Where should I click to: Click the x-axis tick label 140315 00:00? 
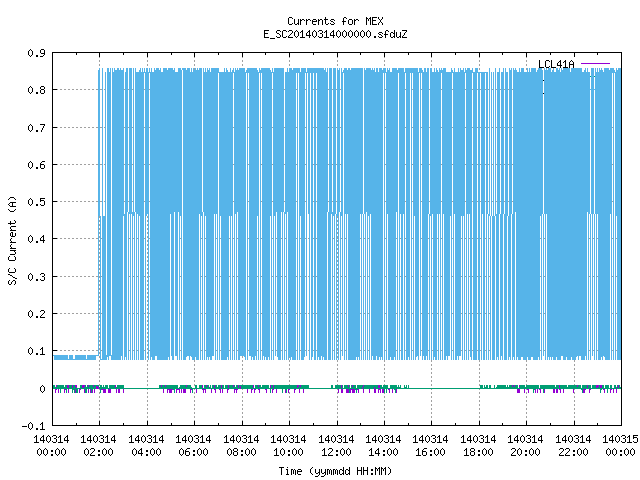[620, 446]
